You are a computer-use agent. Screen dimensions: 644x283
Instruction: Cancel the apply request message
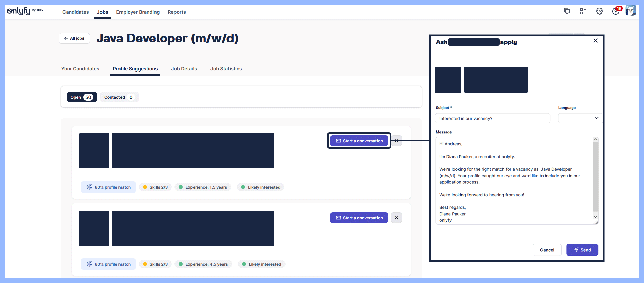547,250
